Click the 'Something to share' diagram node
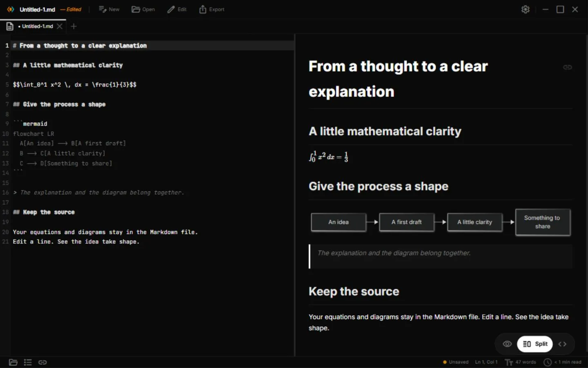The image size is (588, 368). (543, 222)
